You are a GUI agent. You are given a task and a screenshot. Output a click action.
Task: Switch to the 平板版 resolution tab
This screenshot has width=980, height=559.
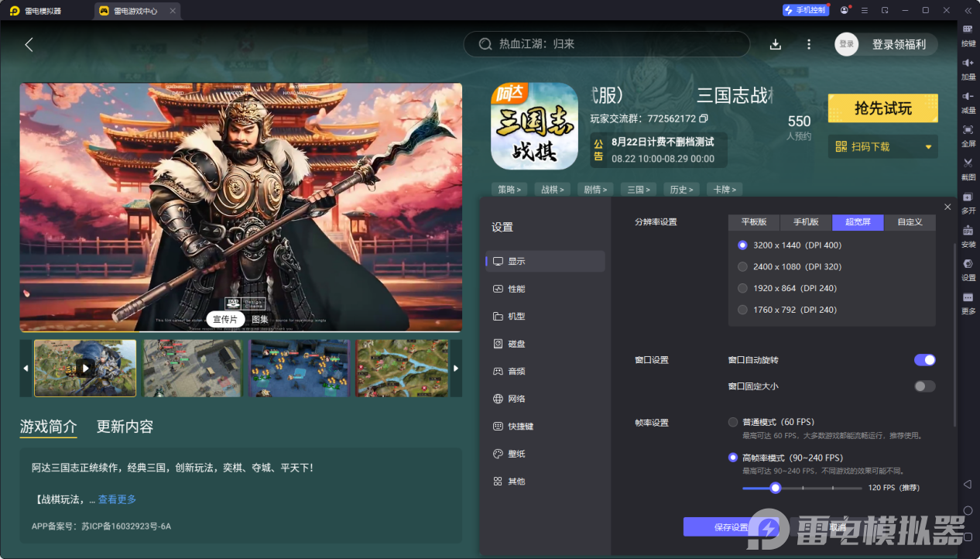(x=754, y=222)
